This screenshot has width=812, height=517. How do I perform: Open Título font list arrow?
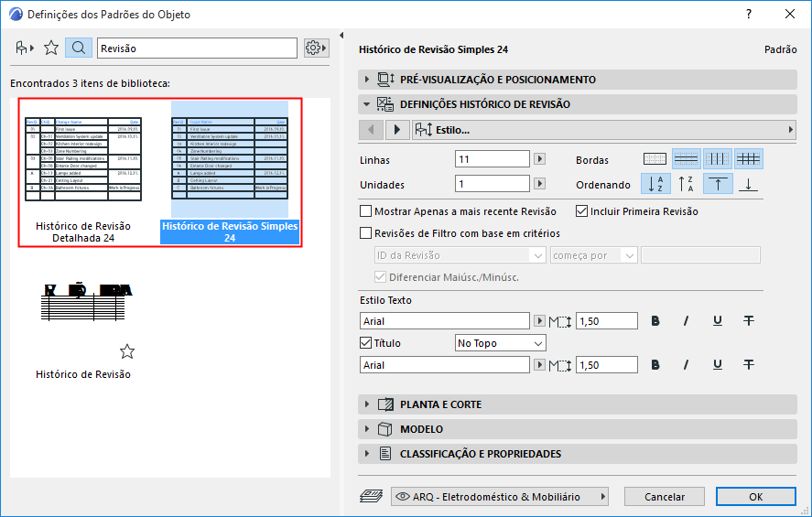[539, 365]
